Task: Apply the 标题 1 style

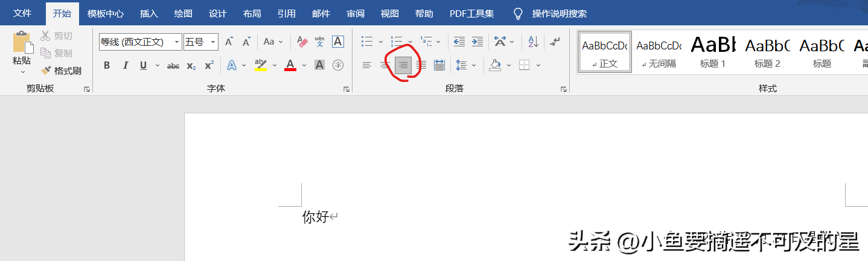Action: (x=713, y=52)
